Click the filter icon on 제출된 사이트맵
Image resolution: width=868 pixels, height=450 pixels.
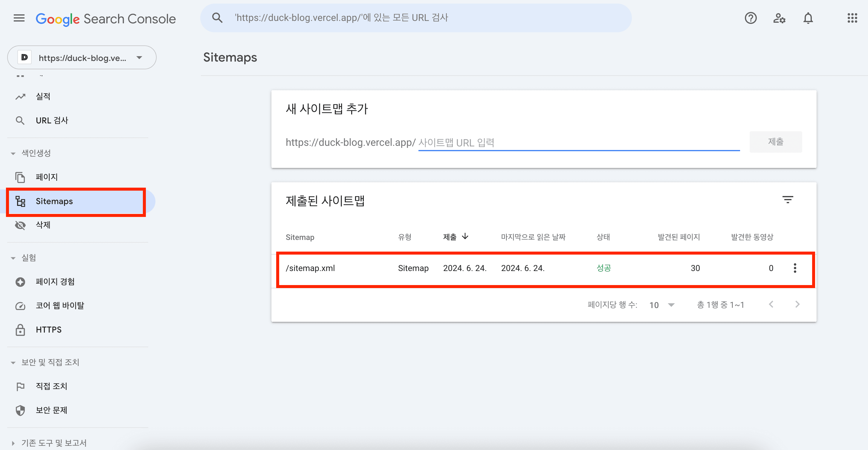tap(787, 200)
